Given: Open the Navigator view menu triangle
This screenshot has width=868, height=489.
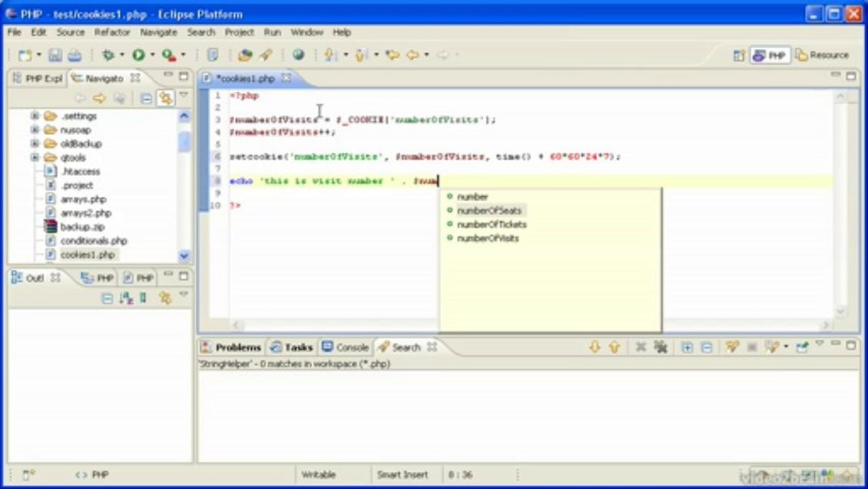Looking at the screenshot, I should [x=183, y=95].
